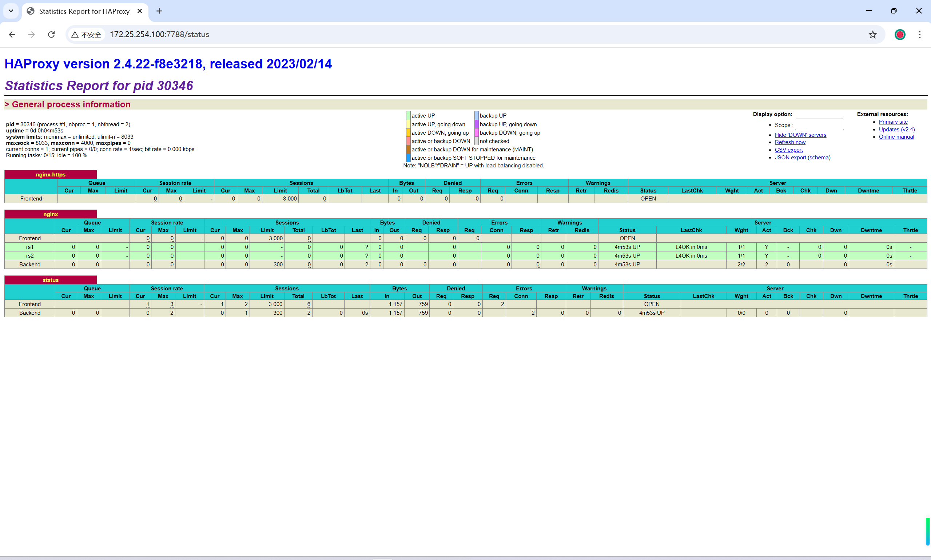931x560 pixels.
Task: Click status Frontend sessions total 6
Action: [x=309, y=304]
